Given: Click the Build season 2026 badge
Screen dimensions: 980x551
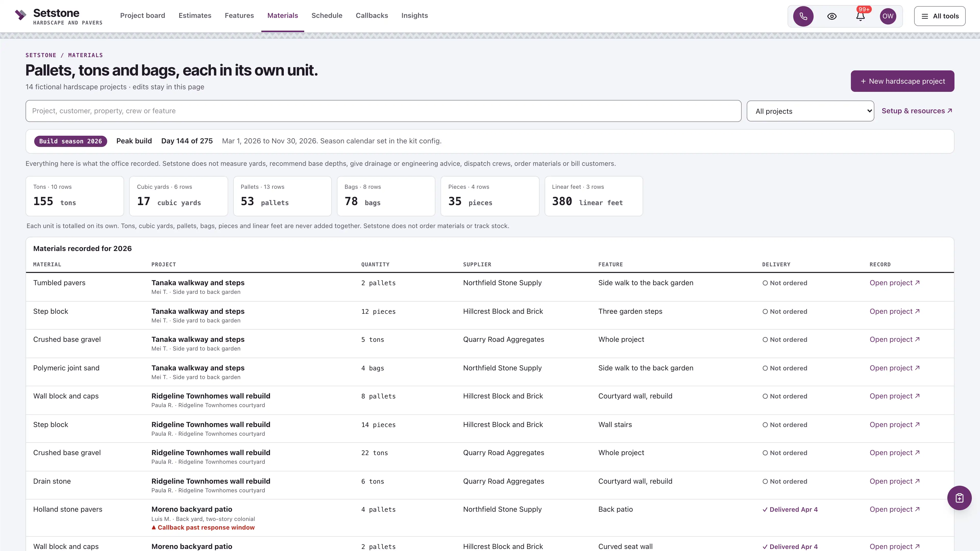Looking at the screenshot, I should point(70,141).
